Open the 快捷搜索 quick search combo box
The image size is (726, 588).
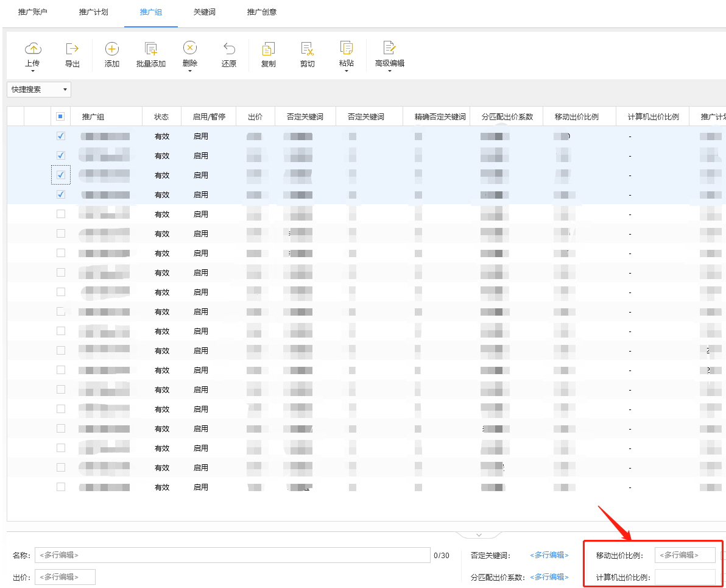(39, 90)
